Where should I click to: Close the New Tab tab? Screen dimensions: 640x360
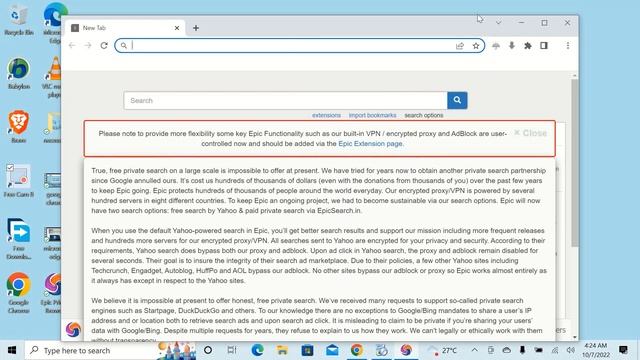click(x=177, y=28)
